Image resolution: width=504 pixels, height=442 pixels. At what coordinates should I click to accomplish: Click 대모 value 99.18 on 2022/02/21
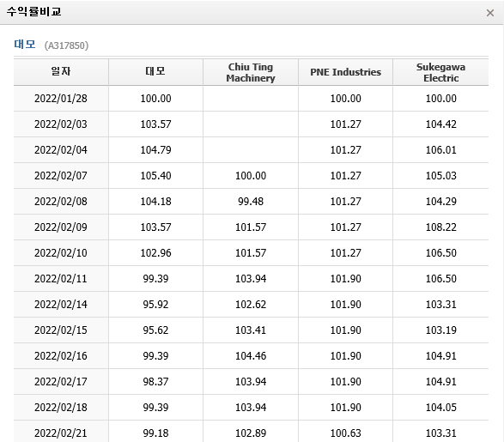(x=155, y=433)
